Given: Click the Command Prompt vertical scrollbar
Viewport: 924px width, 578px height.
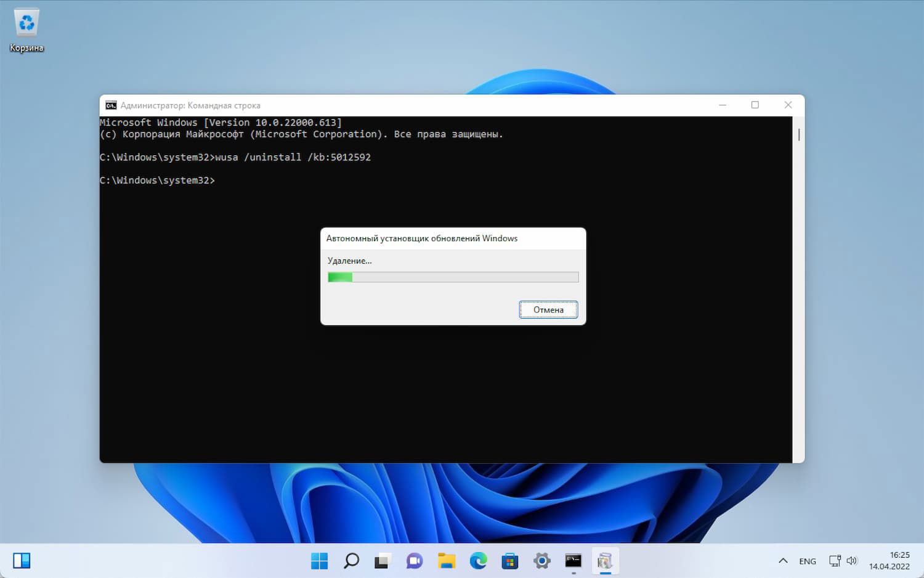Looking at the screenshot, I should tap(798, 290).
